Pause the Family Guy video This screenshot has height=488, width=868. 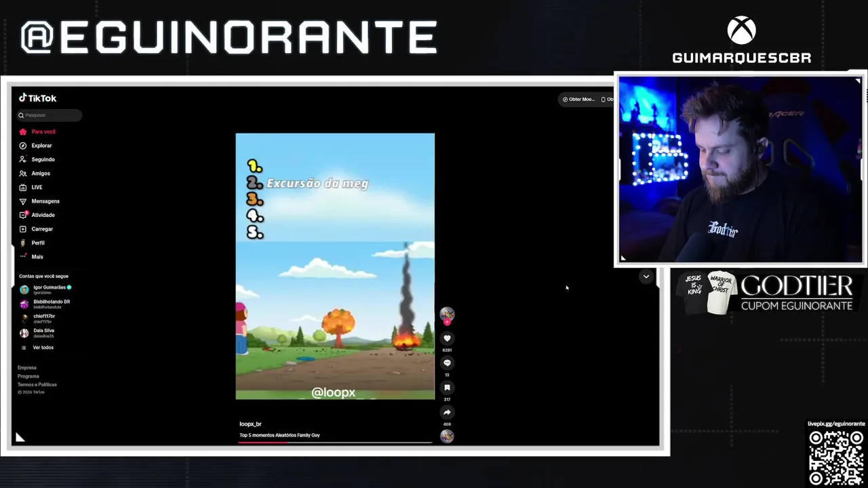click(x=335, y=266)
